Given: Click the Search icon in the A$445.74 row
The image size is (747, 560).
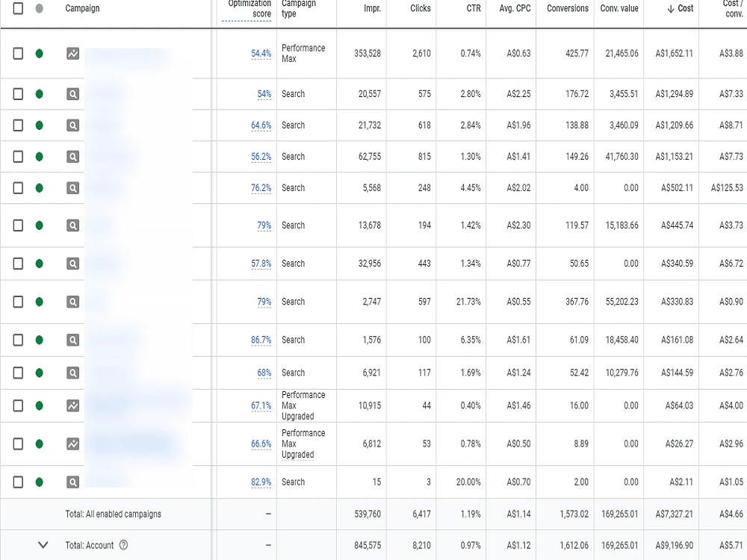Looking at the screenshot, I should click(73, 225).
